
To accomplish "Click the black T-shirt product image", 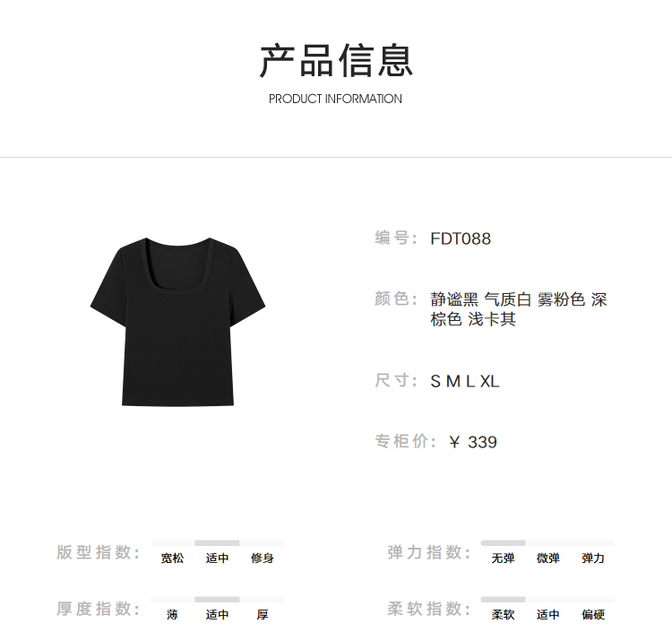I will click(x=178, y=322).
